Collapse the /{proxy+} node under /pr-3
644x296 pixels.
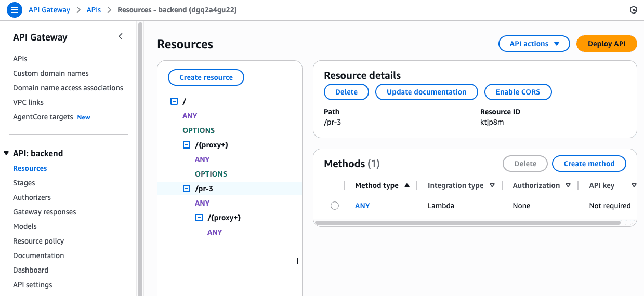click(199, 218)
